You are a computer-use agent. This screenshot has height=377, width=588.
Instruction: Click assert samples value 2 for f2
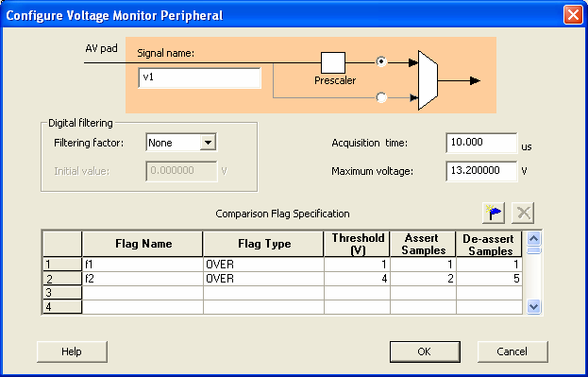423,279
